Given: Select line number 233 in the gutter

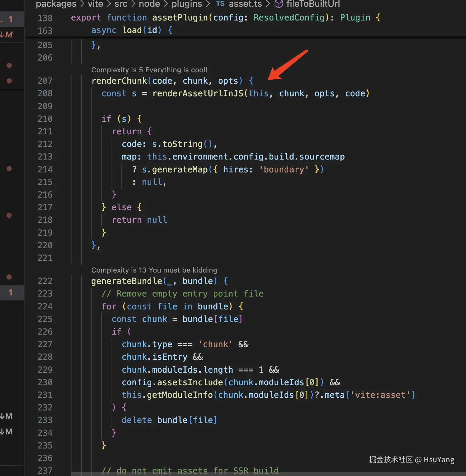Looking at the screenshot, I should [x=45, y=420].
